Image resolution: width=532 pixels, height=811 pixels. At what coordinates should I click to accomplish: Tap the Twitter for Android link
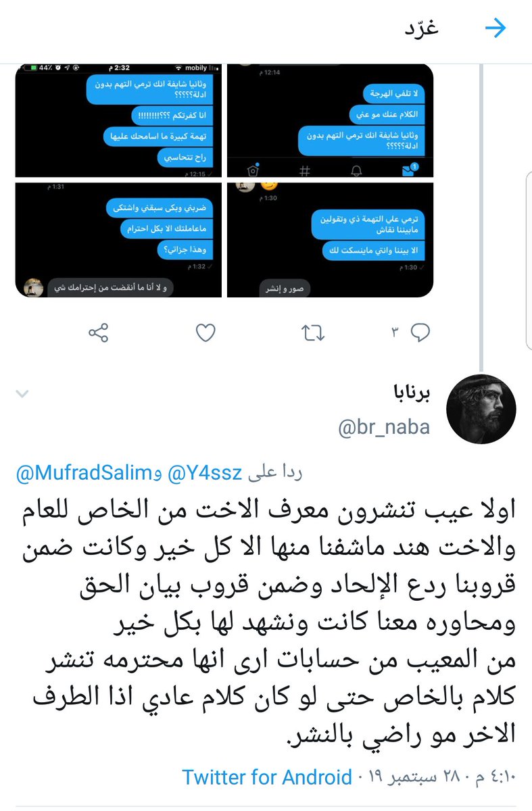[x=267, y=777]
